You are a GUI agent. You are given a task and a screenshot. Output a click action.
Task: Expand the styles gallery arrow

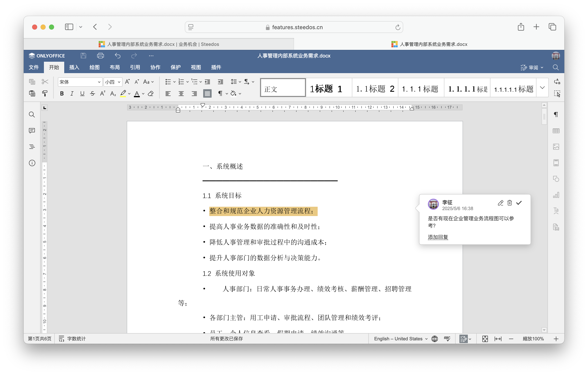(x=542, y=88)
